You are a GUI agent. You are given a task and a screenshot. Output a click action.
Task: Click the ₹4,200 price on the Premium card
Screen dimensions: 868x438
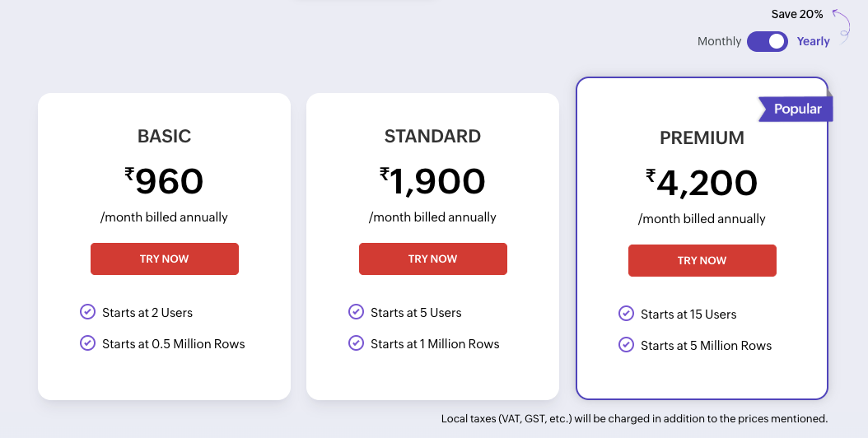(702, 184)
